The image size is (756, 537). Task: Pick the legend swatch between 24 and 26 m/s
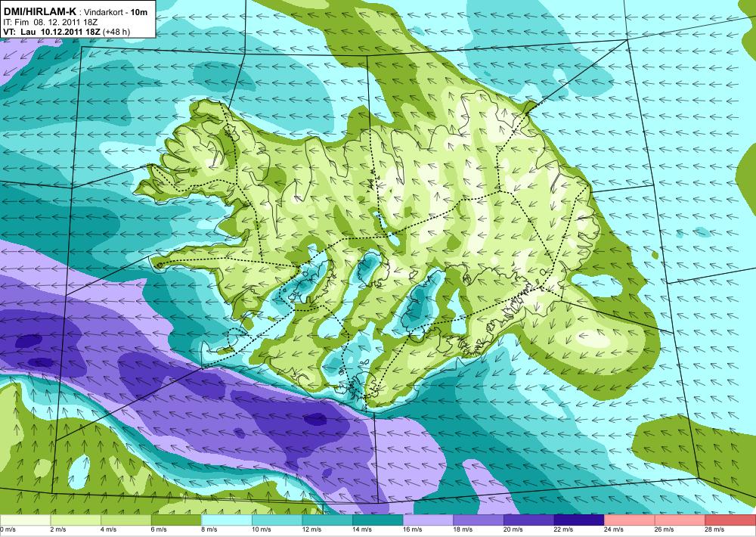pos(630,520)
